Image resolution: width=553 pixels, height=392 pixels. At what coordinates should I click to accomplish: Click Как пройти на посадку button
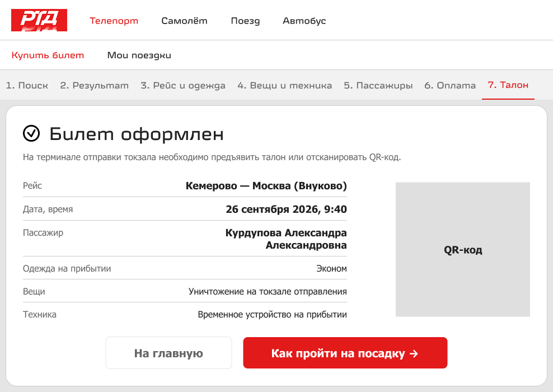[x=345, y=353]
